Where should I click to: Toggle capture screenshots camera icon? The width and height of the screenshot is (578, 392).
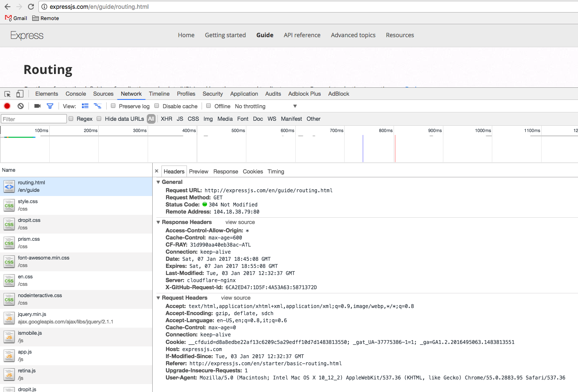(37, 106)
